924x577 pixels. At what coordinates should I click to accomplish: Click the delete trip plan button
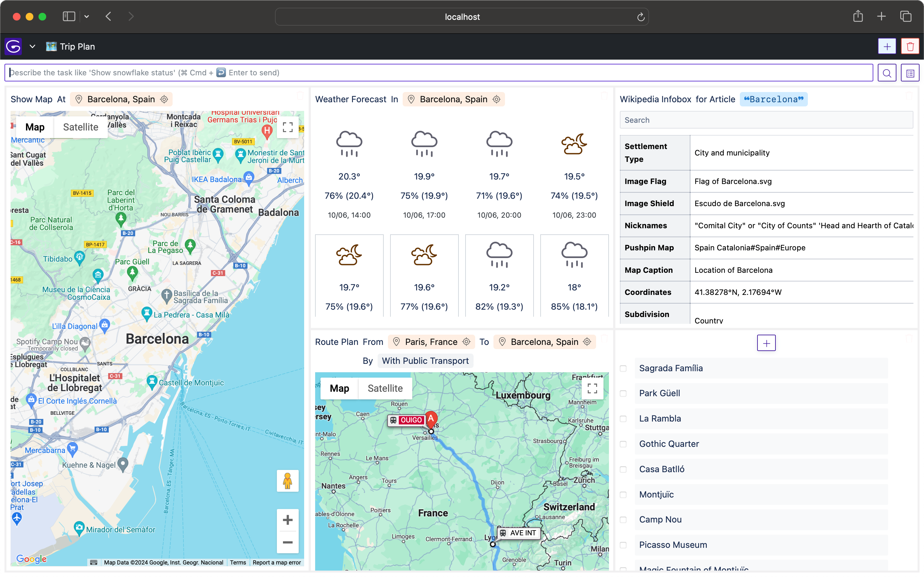tap(911, 46)
